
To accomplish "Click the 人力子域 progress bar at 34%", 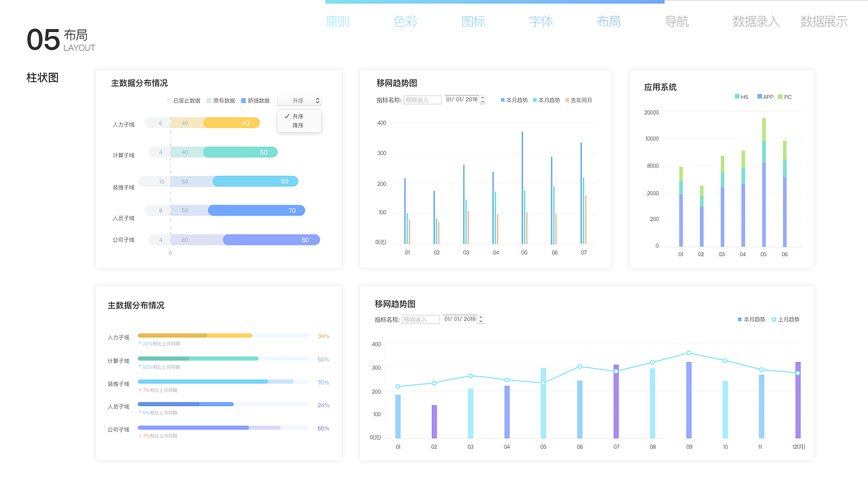I will click(x=223, y=335).
